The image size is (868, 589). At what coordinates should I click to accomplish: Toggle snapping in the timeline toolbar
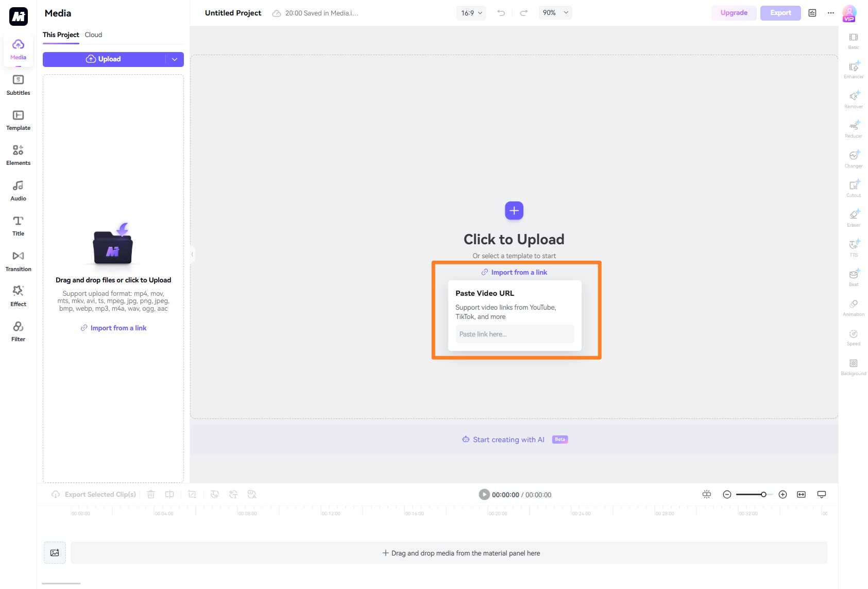tap(707, 494)
